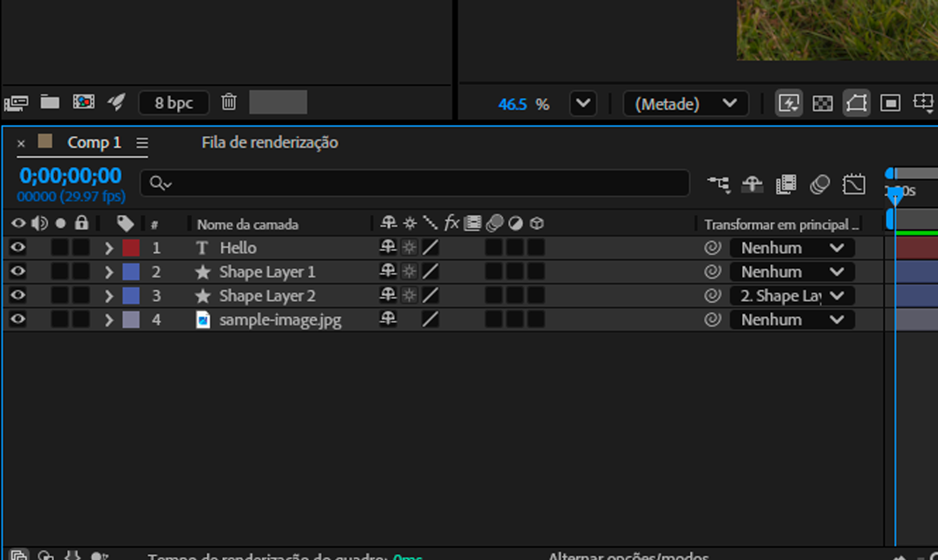This screenshot has height=560, width=938.
Task: Click the timeline layer search field
Action: click(414, 183)
